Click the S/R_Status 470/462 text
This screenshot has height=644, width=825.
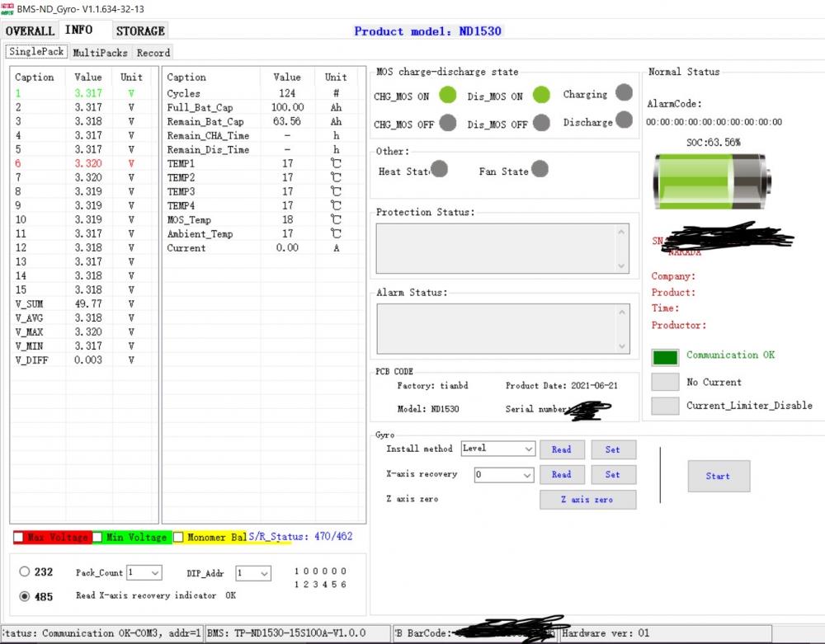pos(300,537)
